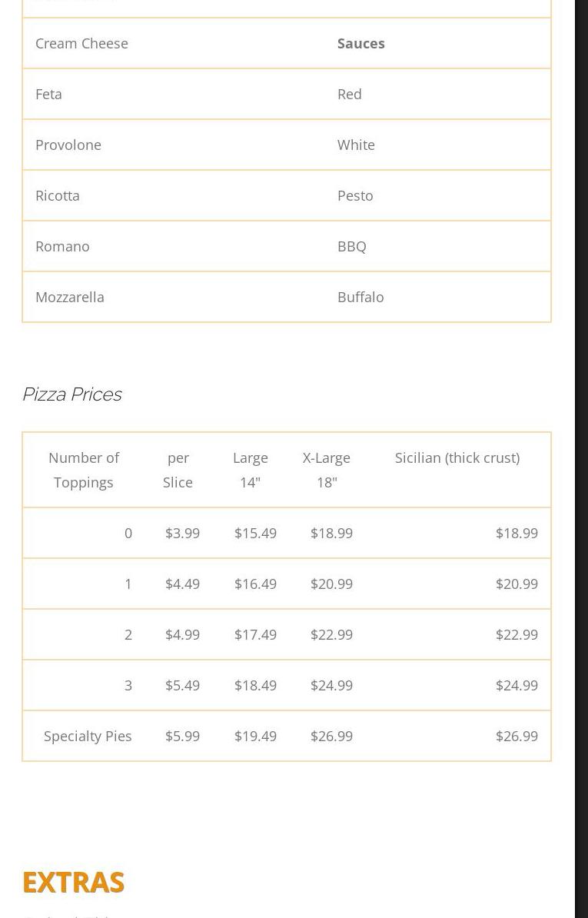Click the Buffalo sauce cell
588x918 pixels.
(360, 297)
